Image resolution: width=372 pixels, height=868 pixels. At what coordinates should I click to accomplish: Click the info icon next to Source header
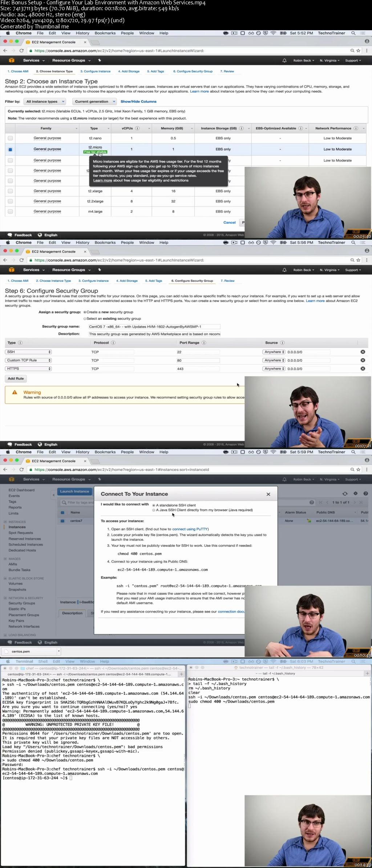(x=282, y=343)
